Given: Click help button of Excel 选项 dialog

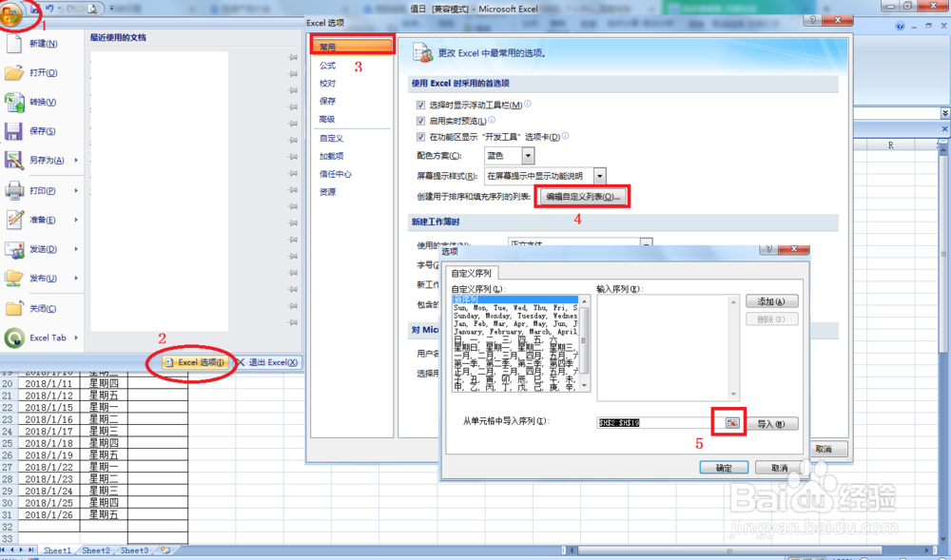Looking at the screenshot, I should pyautogui.click(x=813, y=19).
